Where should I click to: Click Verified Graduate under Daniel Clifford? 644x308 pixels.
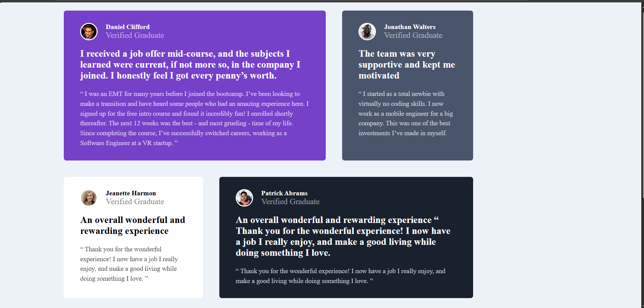point(135,35)
